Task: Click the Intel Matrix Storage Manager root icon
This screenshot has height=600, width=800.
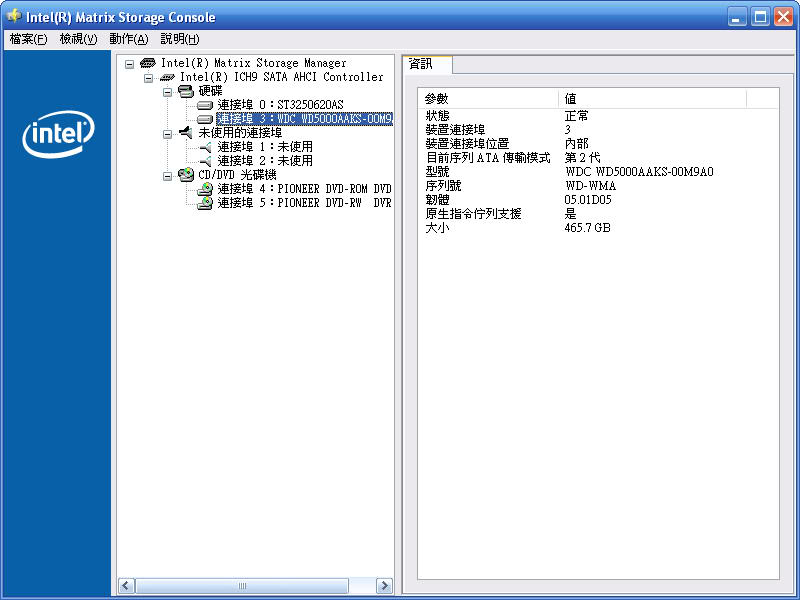Action: (147, 63)
